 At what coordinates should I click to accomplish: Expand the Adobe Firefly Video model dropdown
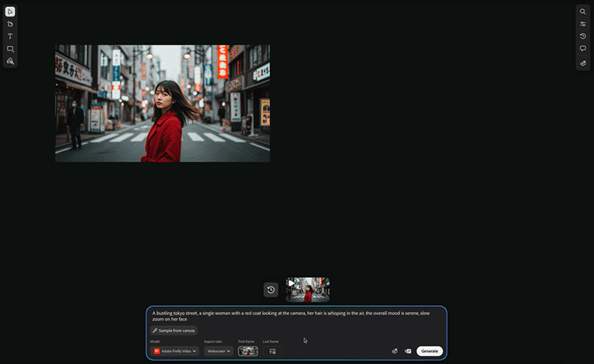174,351
